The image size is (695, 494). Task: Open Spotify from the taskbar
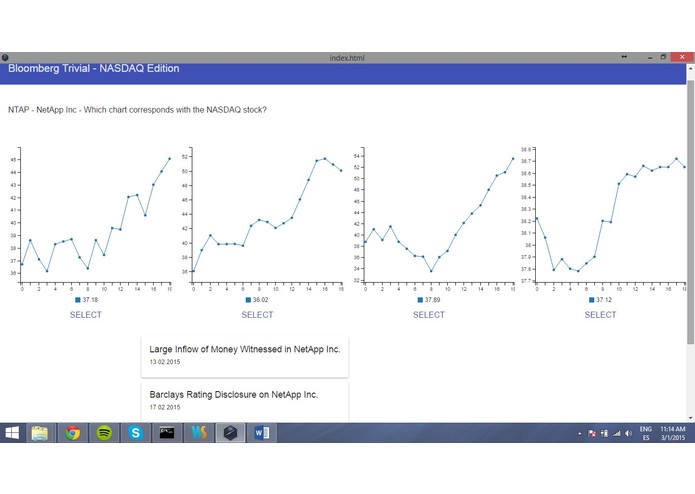click(x=104, y=433)
